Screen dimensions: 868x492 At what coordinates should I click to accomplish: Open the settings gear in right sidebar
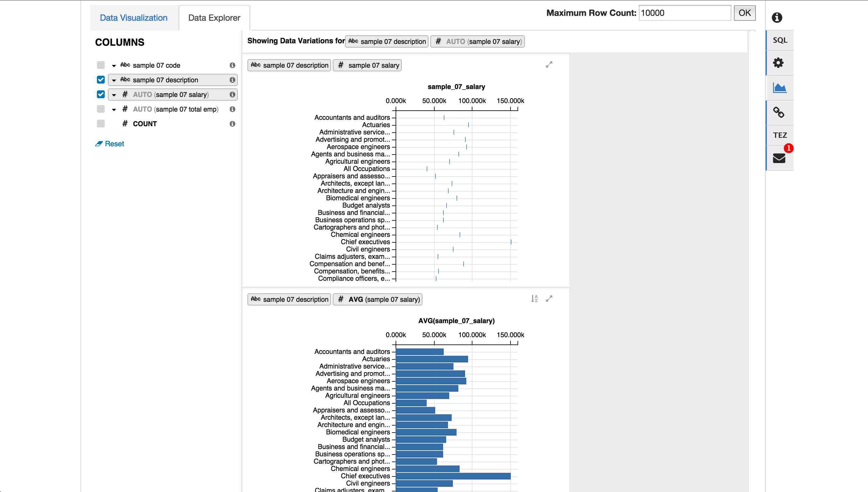tap(779, 63)
